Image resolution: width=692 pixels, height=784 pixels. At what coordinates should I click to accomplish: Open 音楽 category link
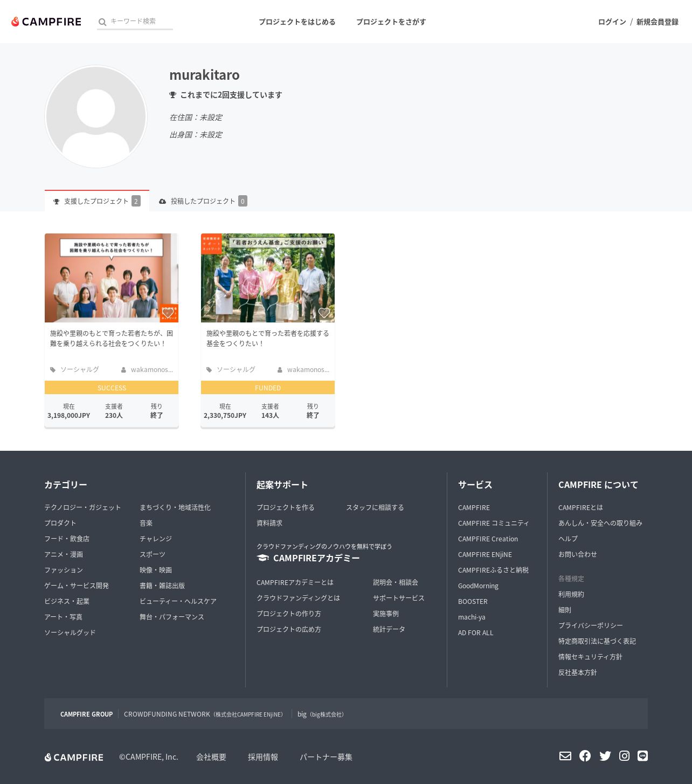coord(146,523)
